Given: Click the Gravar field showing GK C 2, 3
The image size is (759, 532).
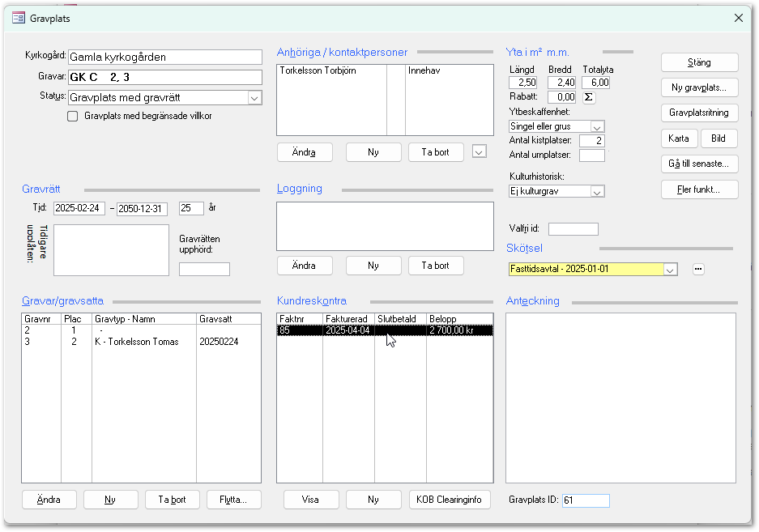Looking at the screenshot, I should (165, 78).
